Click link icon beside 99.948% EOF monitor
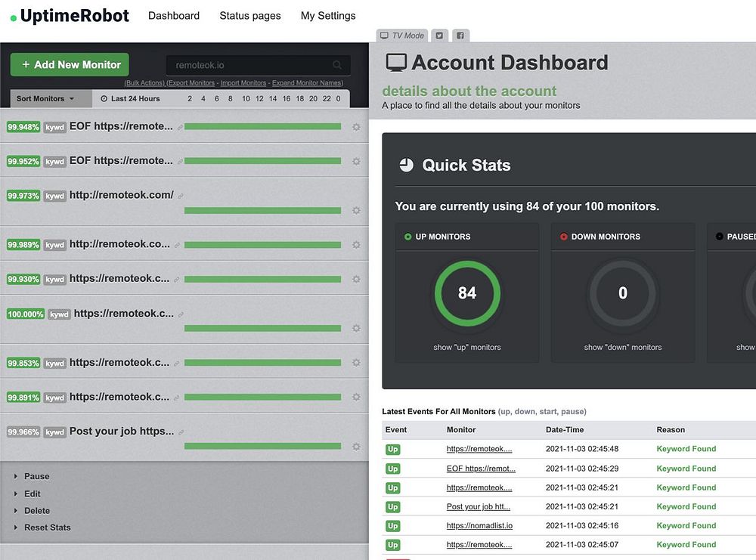Screen dimensions: 756x560 [180, 128]
